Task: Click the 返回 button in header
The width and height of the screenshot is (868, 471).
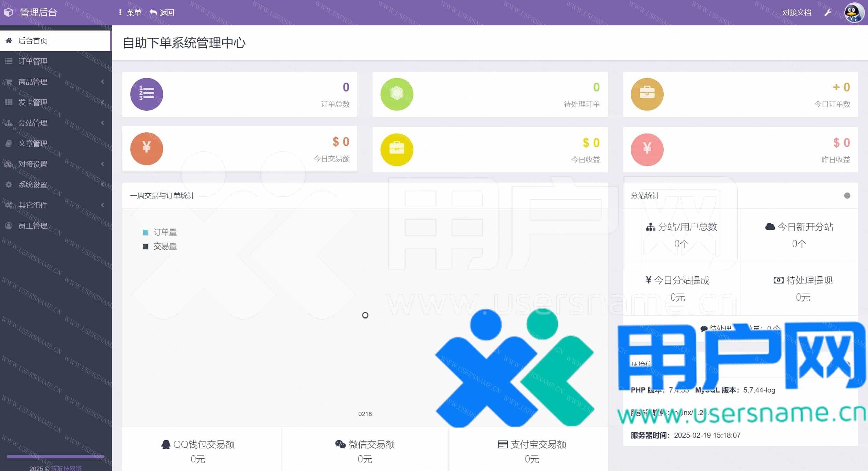Action: coord(162,13)
